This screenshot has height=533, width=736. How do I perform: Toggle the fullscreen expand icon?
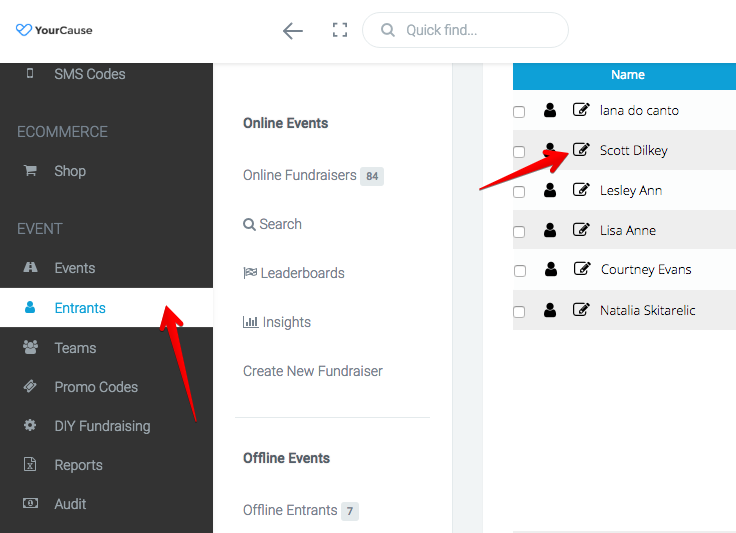tap(339, 31)
